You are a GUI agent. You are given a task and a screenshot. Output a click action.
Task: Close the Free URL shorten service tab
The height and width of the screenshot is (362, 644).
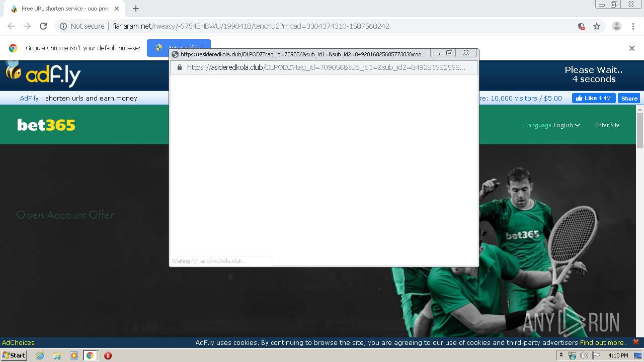(x=117, y=9)
